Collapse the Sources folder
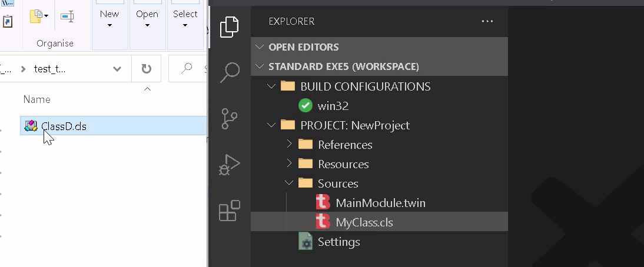Screen dimensions: 644x267 click(x=289, y=183)
